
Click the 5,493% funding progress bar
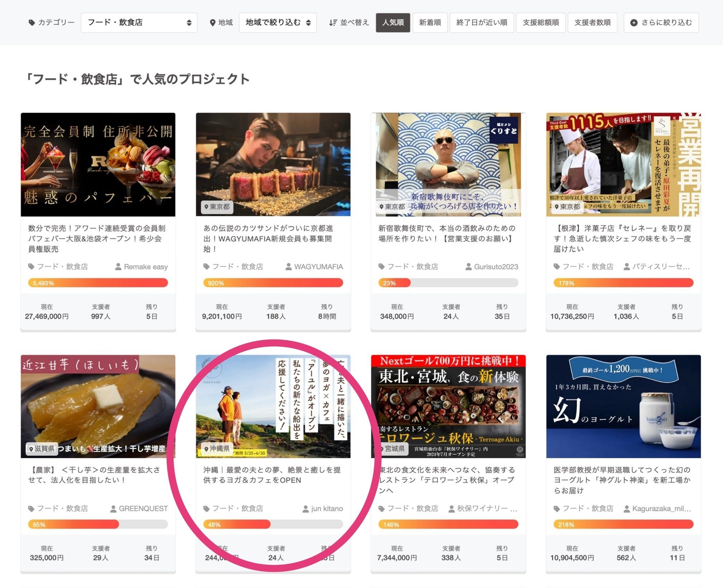98,283
